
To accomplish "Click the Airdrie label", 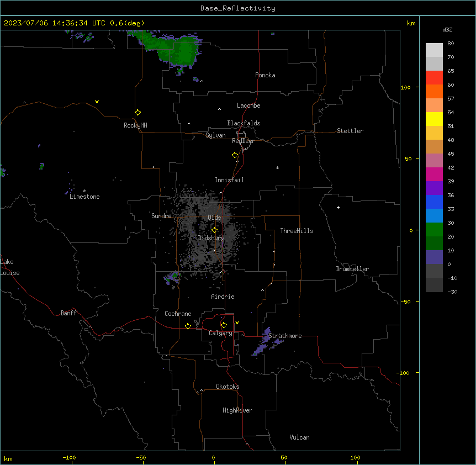I will [223, 297].
